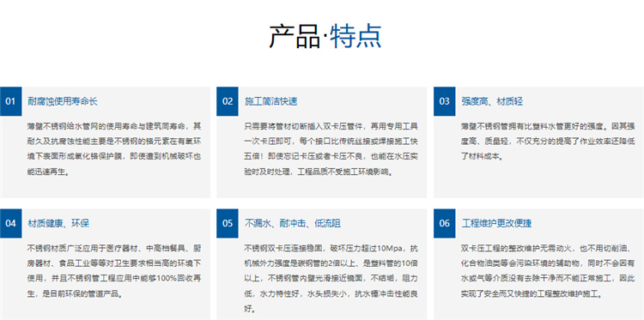Viewport: 644px width, 320px height.
Task: Click the blue 05 number badge
Action: [228, 223]
